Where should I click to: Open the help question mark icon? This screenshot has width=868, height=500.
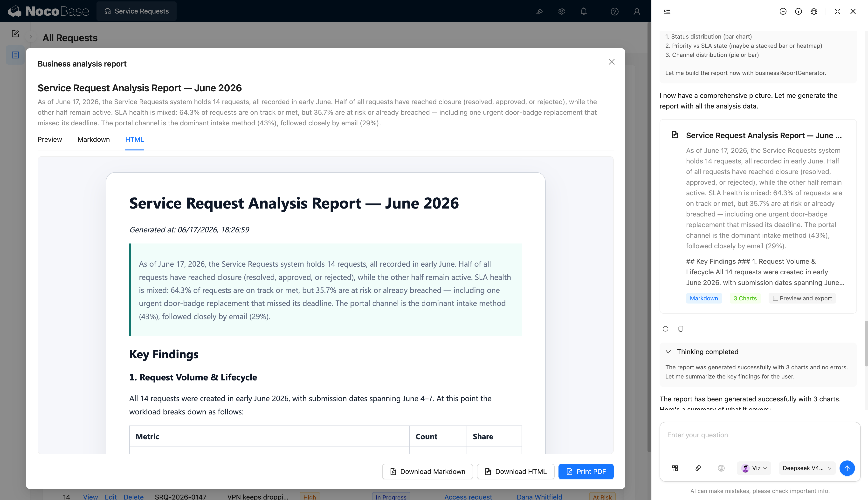click(614, 11)
